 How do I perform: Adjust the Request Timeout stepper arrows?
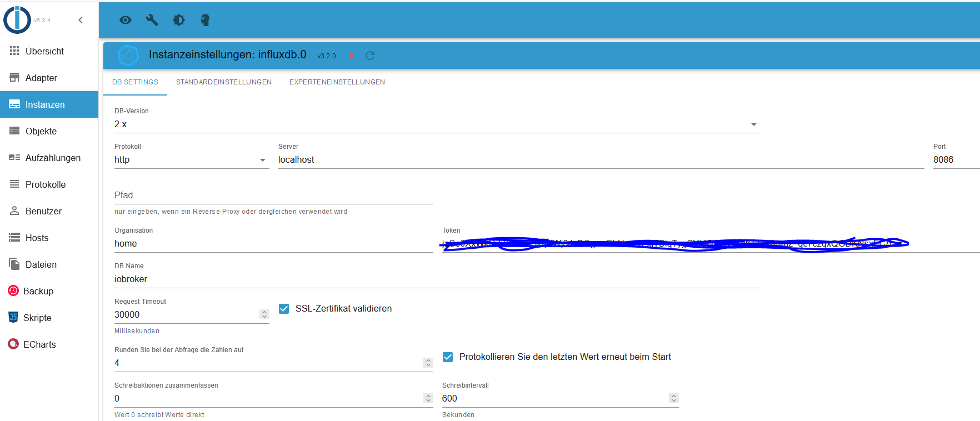(x=264, y=314)
